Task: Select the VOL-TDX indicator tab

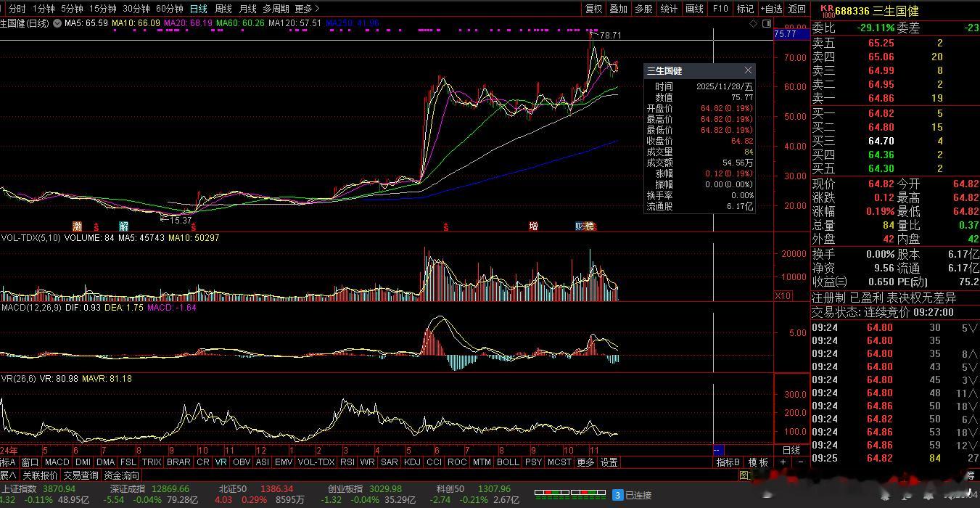Action: (x=316, y=462)
